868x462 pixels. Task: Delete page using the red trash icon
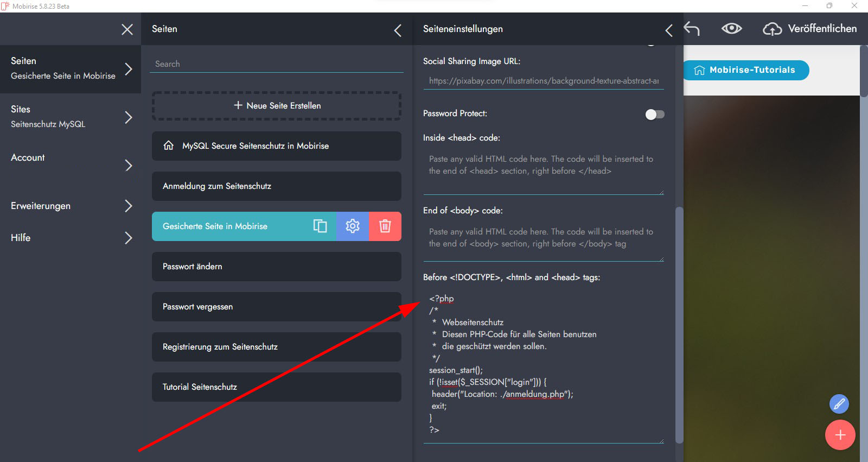pos(385,226)
